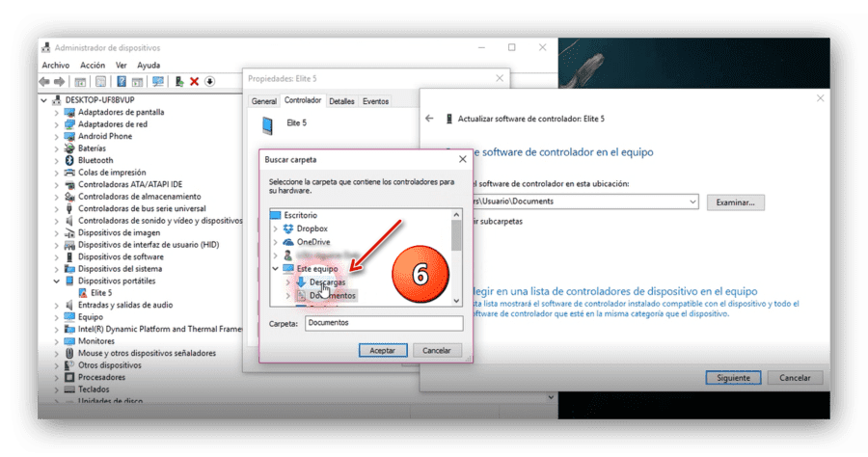This screenshot has height=457, width=868.
Task: Expand Dropbox in folder browser
Action: pyautogui.click(x=275, y=228)
